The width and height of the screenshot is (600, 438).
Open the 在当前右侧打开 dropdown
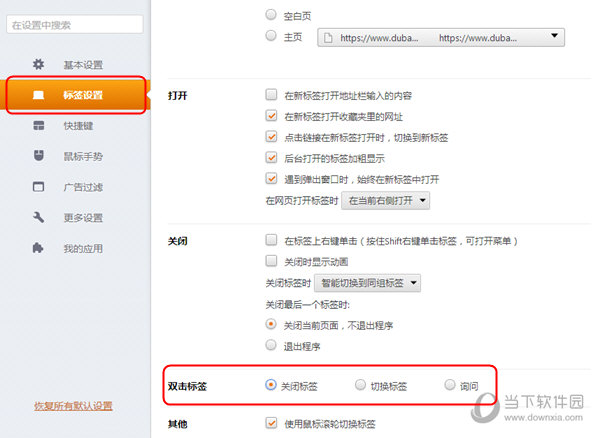[386, 201]
